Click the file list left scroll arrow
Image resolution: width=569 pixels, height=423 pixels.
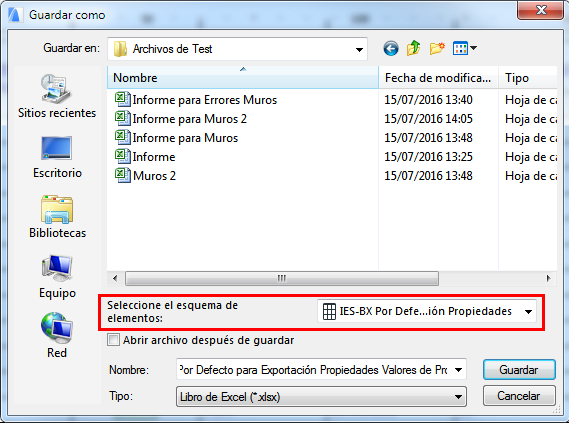(x=115, y=279)
